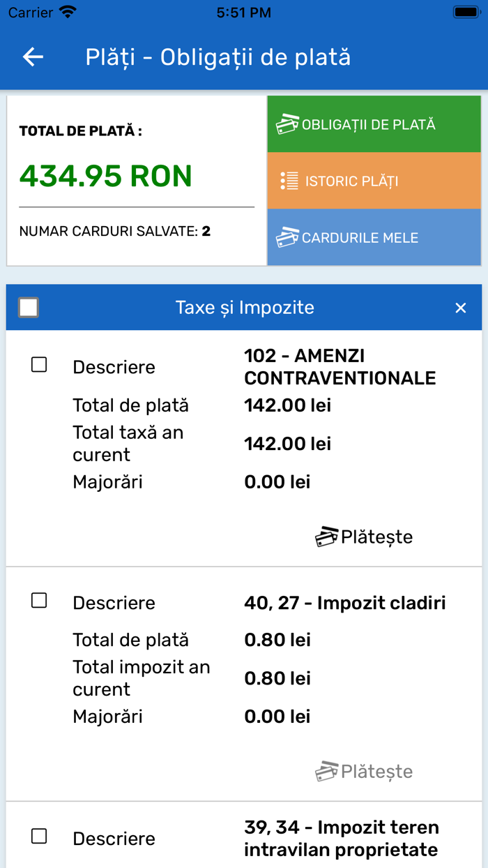Switch to Istoric Plăți view

[x=374, y=180]
